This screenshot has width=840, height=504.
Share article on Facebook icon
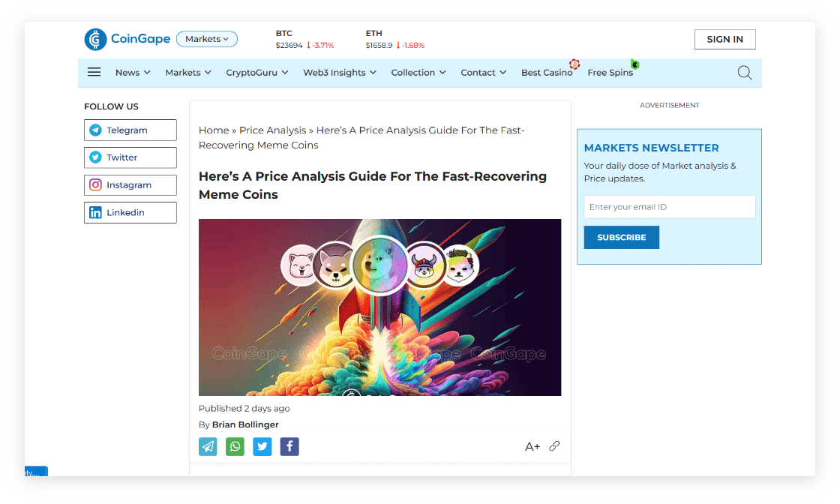tap(289, 446)
